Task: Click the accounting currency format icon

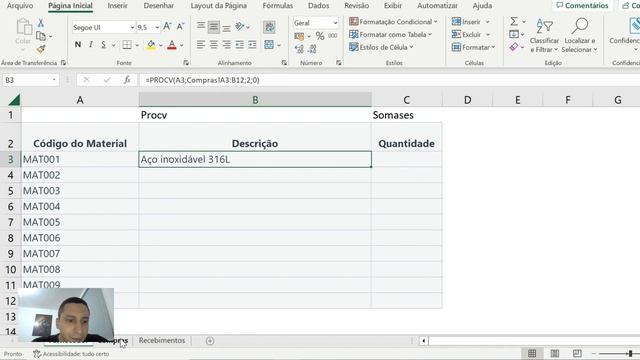Action: (299, 36)
